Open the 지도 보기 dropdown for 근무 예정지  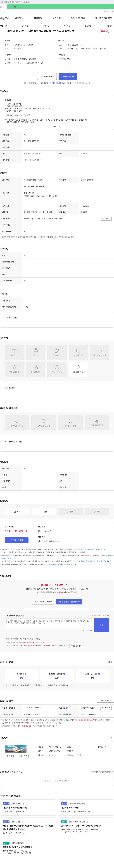[x=106, y=219]
